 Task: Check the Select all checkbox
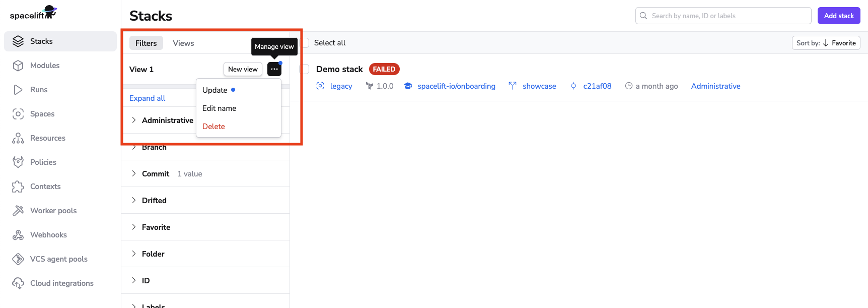tap(305, 43)
